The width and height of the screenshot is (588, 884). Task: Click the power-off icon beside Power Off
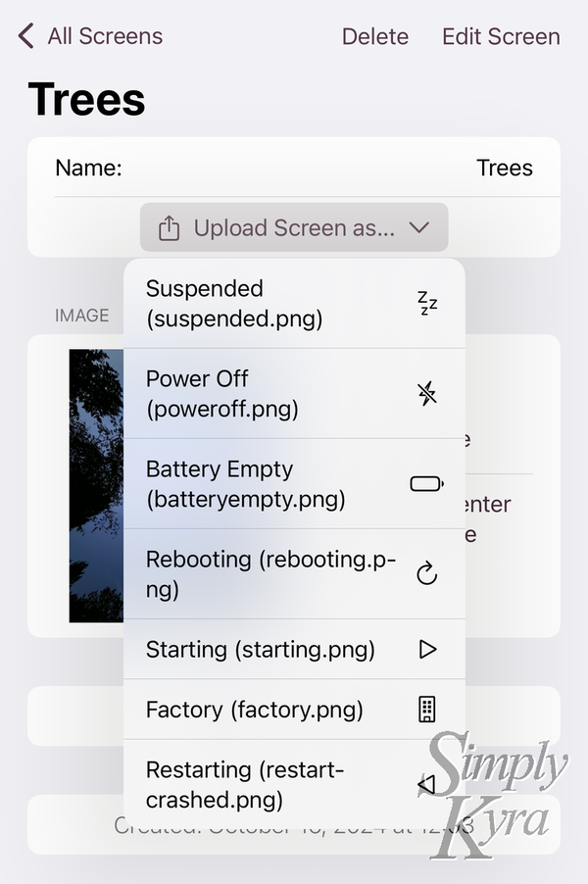pyautogui.click(x=425, y=395)
